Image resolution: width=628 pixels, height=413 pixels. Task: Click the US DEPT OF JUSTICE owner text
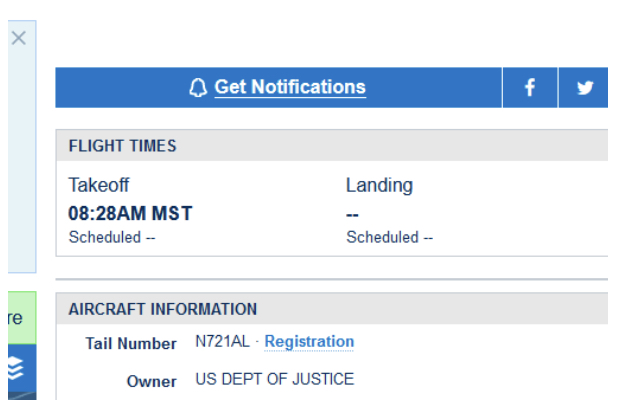(x=274, y=379)
